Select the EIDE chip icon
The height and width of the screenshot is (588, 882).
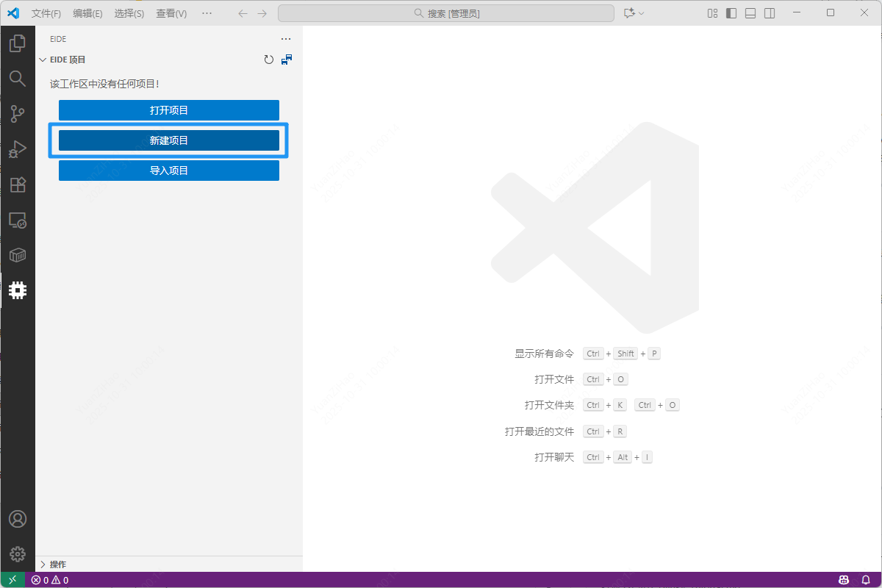pos(18,290)
